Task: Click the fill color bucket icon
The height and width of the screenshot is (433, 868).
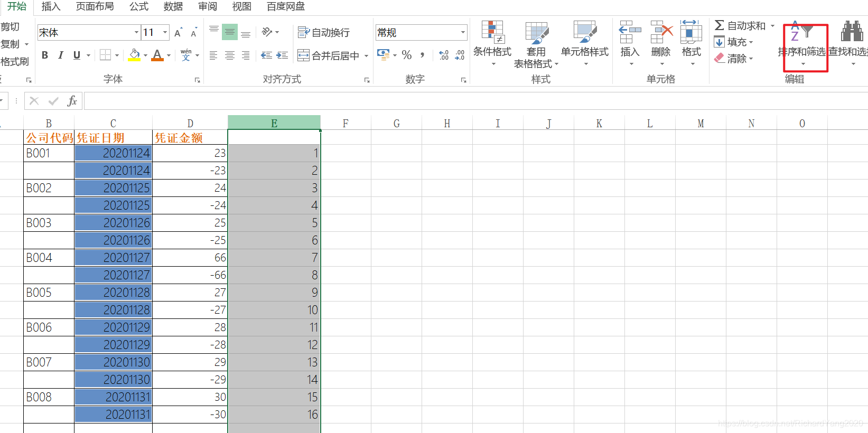Action: (x=134, y=55)
